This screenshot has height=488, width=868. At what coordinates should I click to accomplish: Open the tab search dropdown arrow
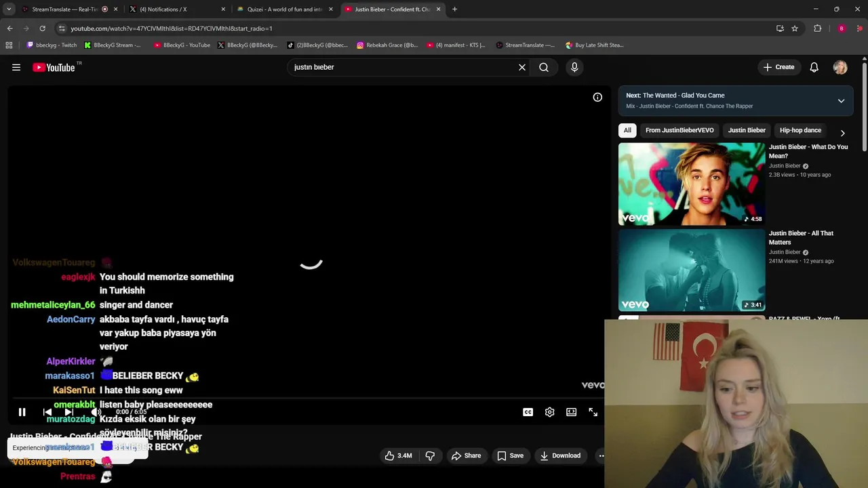click(9, 9)
